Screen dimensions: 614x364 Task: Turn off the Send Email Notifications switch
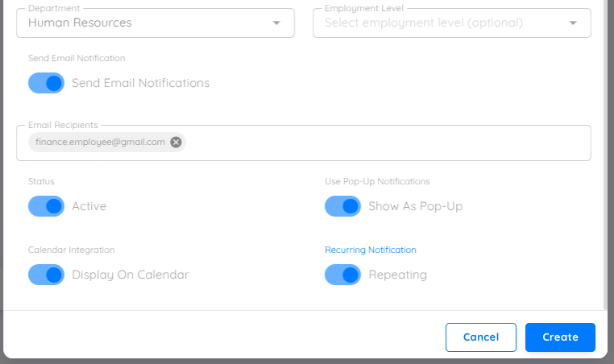(46, 83)
